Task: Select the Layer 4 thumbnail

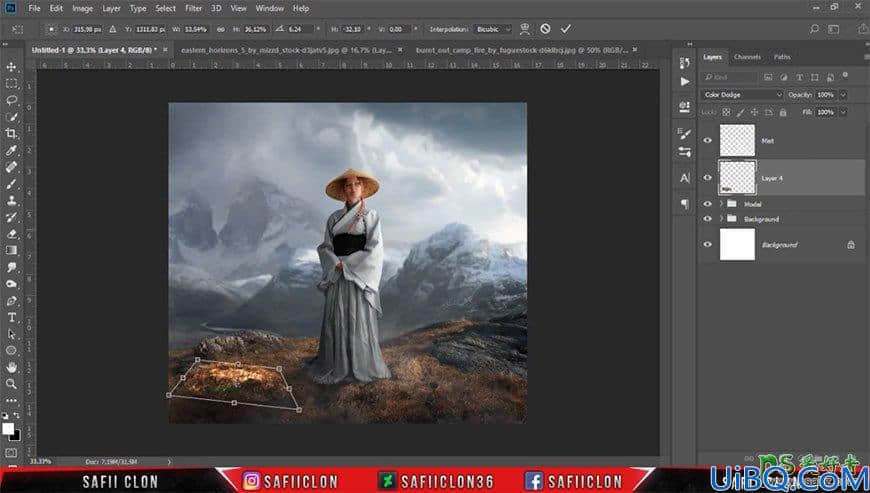Action: tap(737, 177)
